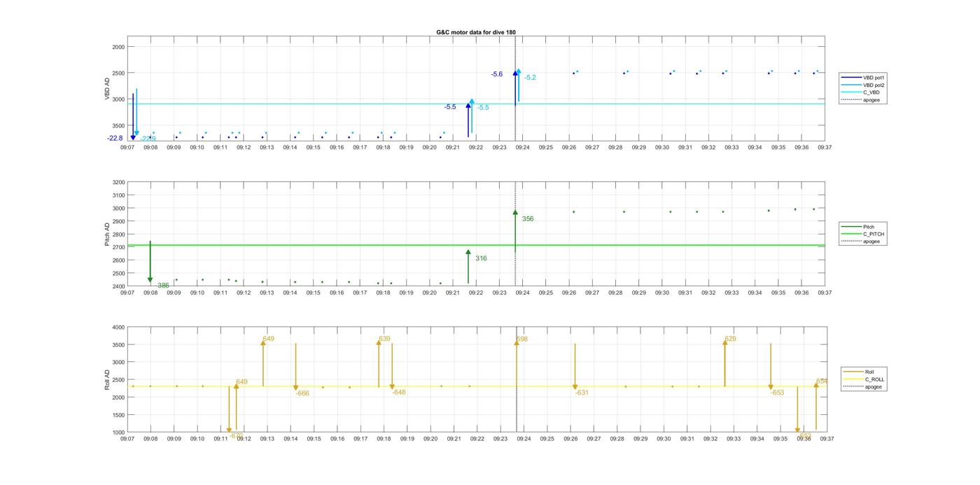Viewport: 980px width, 485px height.
Task: Click the "1000" tick on the Roll axis
Action: coord(118,433)
